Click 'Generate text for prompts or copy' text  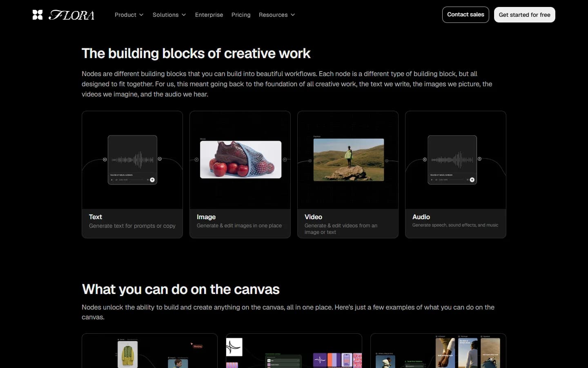pos(132,226)
